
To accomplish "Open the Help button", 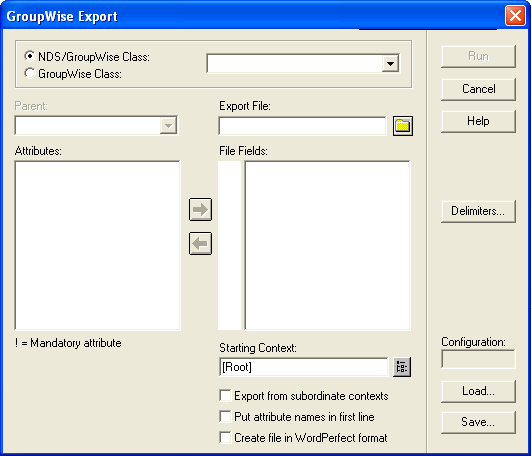I will (478, 121).
